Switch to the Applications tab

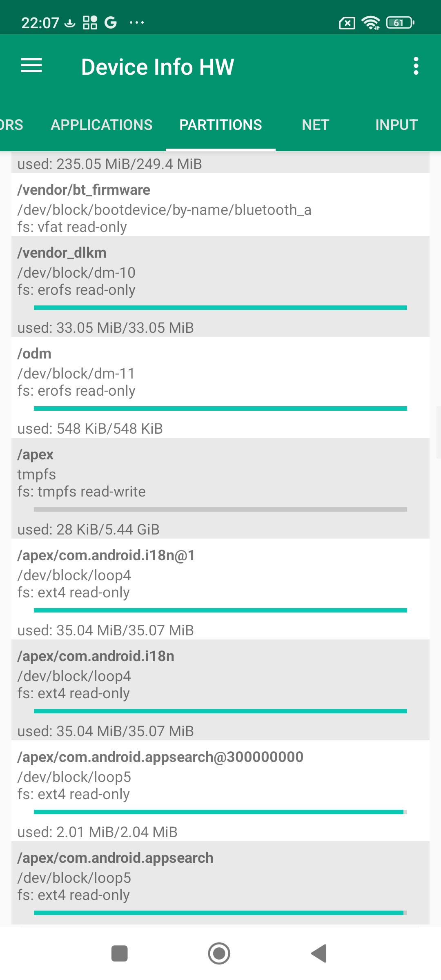coord(102,125)
